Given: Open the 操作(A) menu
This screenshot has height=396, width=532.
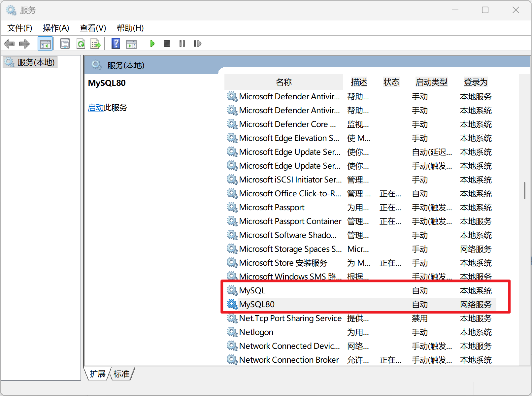Looking at the screenshot, I should coord(56,28).
